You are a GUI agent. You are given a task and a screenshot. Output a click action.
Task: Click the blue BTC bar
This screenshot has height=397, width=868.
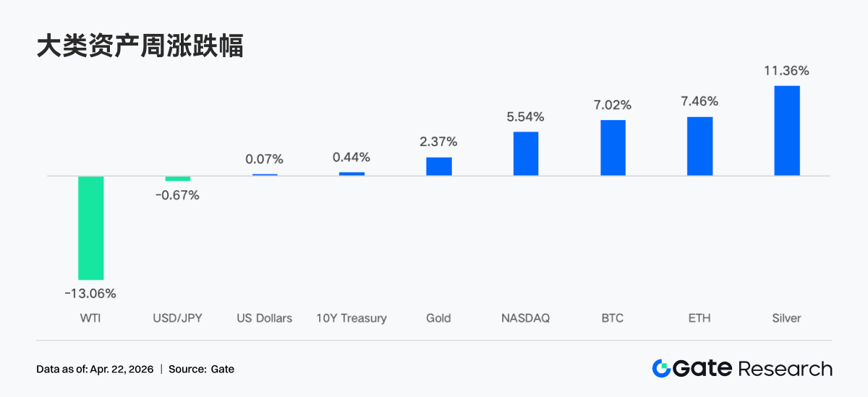(613, 148)
